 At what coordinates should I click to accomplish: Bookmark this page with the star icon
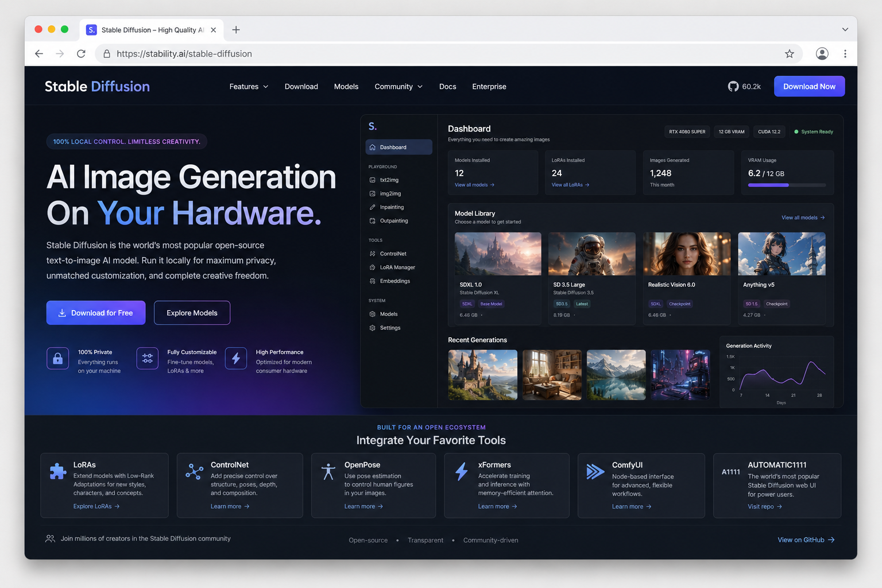(x=790, y=54)
